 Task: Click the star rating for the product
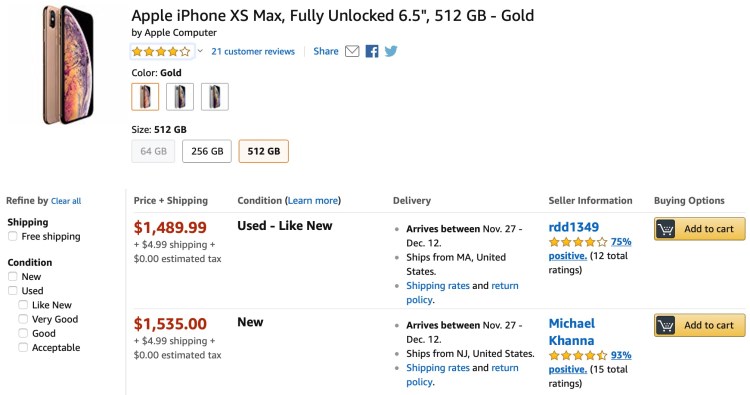pyautogui.click(x=161, y=51)
